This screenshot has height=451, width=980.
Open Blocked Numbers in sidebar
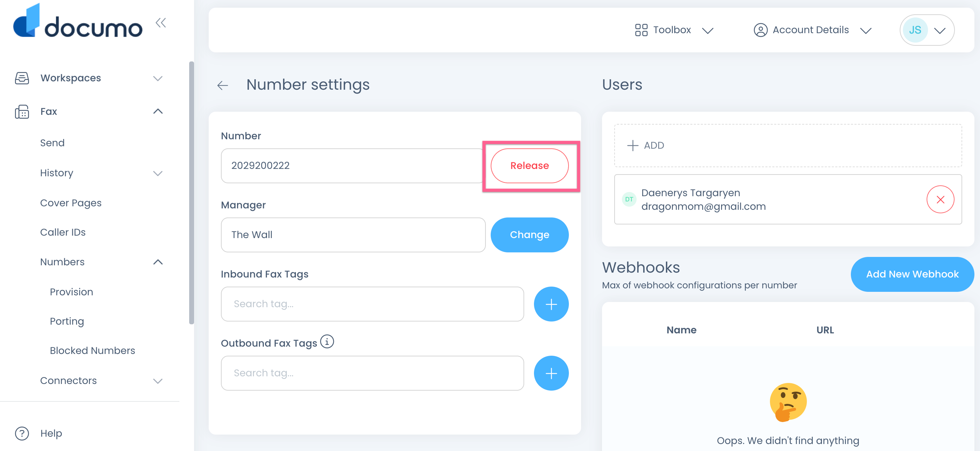pyautogui.click(x=92, y=350)
